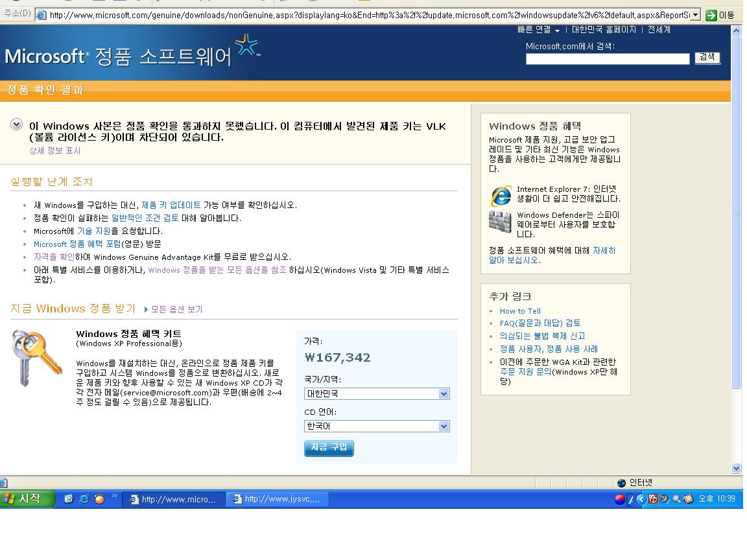The height and width of the screenshot is (560, 747).
Task: Click the page scrollbar up arrow
Action: (x=736, y=31)
